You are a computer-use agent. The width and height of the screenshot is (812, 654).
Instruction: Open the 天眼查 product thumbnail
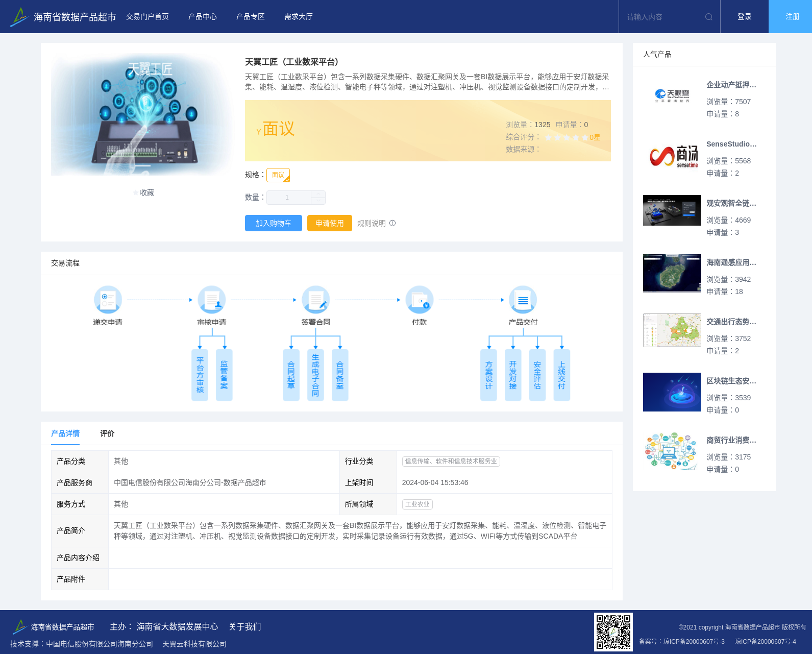[672, 95]
